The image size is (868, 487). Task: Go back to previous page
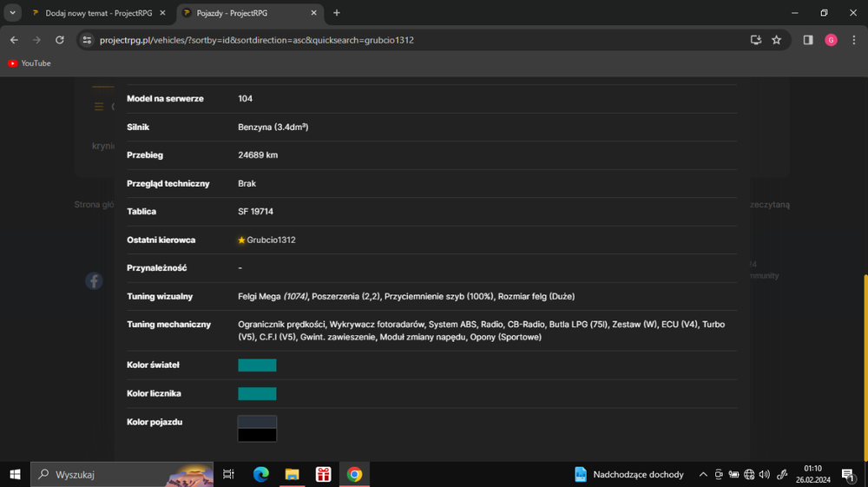[x=14, y=40]
